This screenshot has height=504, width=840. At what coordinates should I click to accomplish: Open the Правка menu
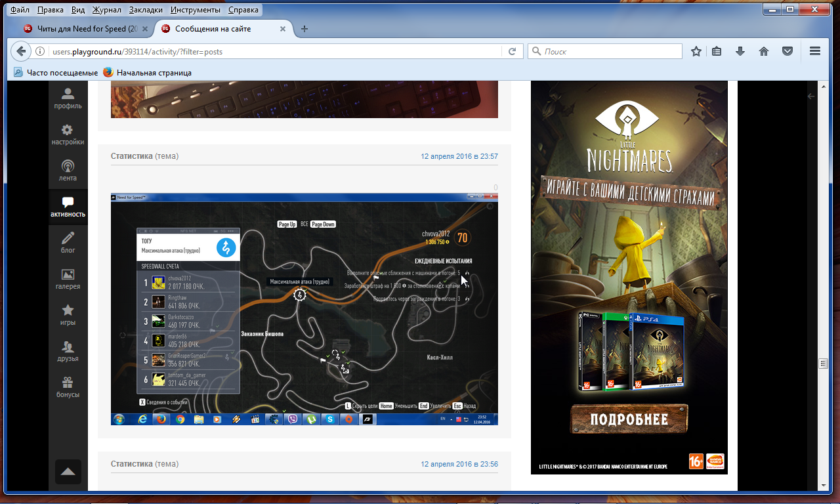51,10
